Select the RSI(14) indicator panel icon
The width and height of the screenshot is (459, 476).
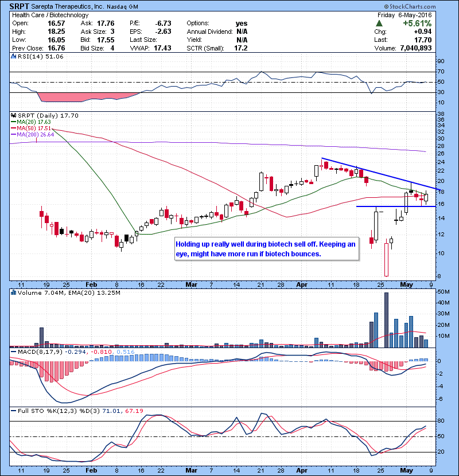[13, 56]
